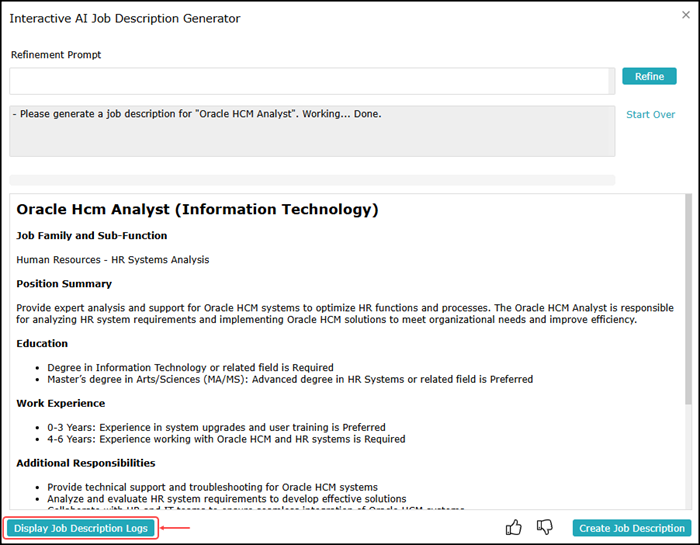Click the thumbs up feedback icon
This screenshot has width=700, height=545.
click(x=513, y=528)
